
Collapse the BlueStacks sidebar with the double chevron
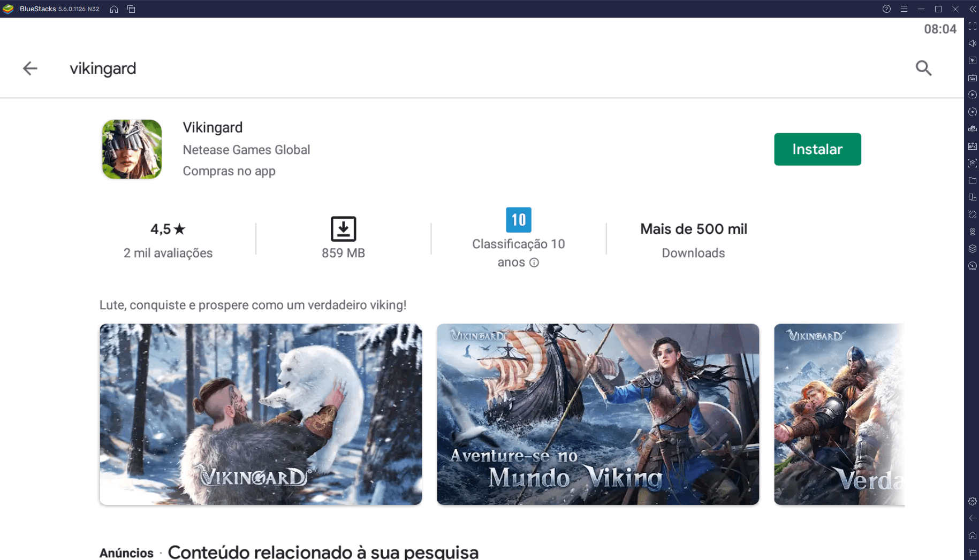[973, 9]
